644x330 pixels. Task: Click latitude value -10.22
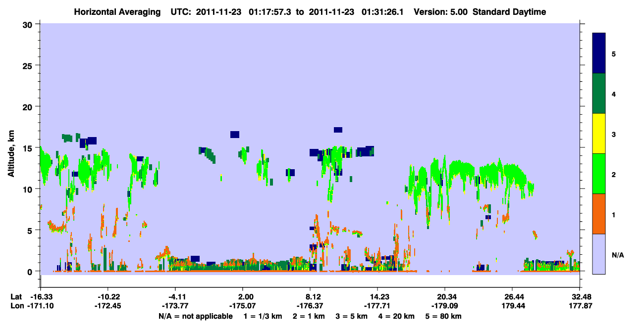click(x=107, y=297)
